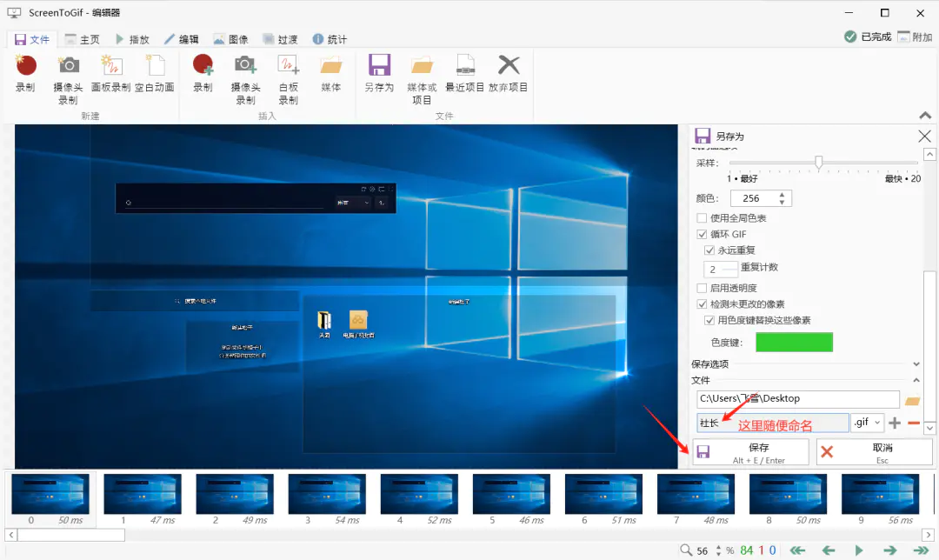Open the 最近项目 list
This screenshot has height=560, width=939.
[x=464, y=73]
